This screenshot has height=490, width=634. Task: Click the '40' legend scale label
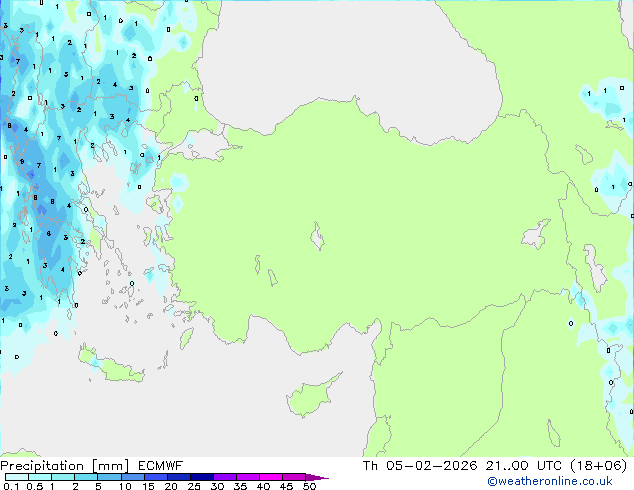coord(263,486)
